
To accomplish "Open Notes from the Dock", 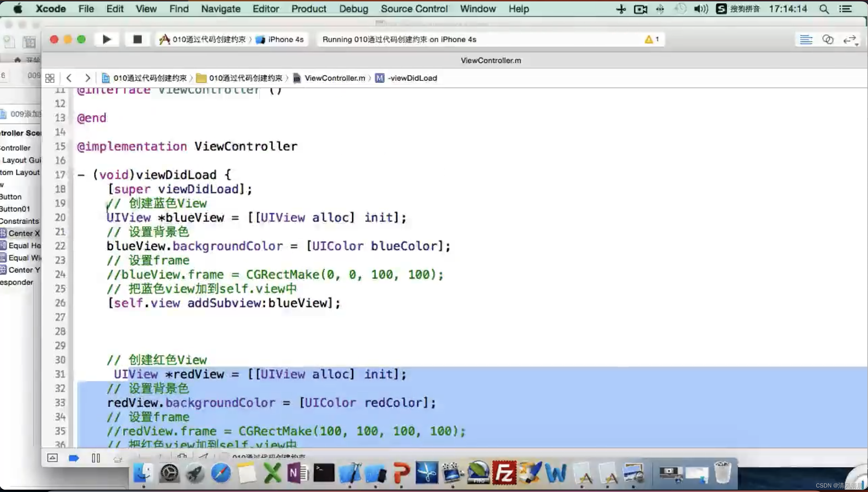I will click(x=247, y=473).
